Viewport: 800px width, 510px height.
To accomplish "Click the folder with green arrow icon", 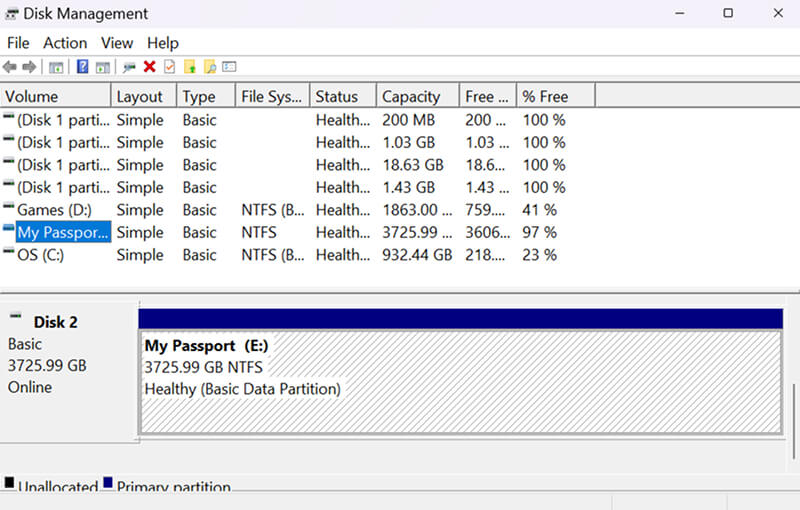I will 190,66.
